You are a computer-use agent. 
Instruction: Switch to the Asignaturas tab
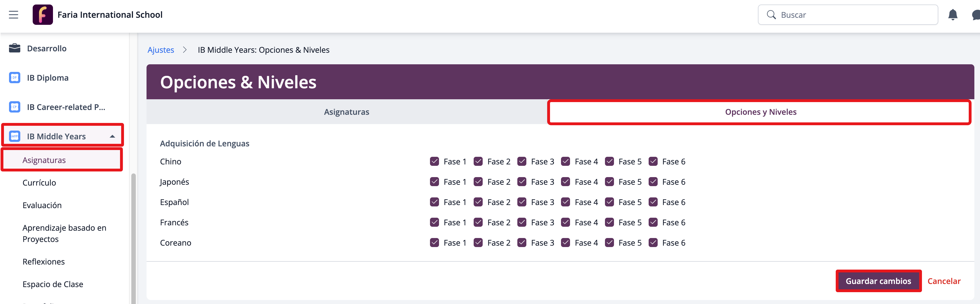[346, 112]
